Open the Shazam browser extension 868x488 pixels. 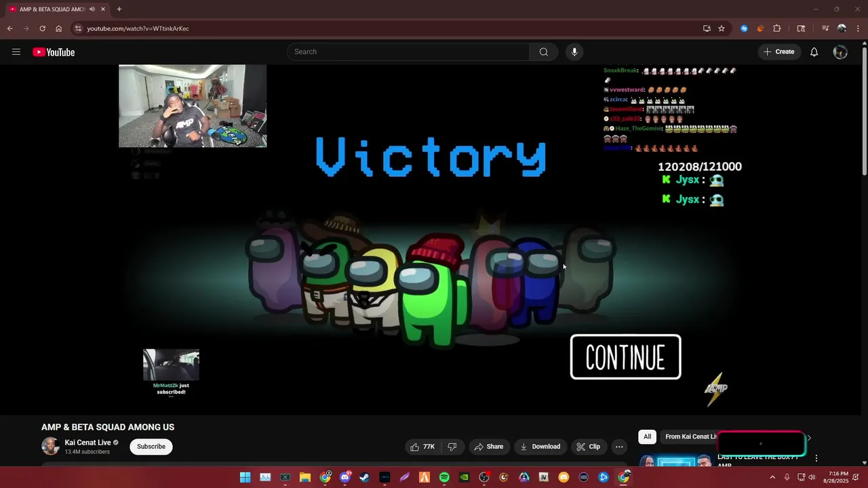744,28
